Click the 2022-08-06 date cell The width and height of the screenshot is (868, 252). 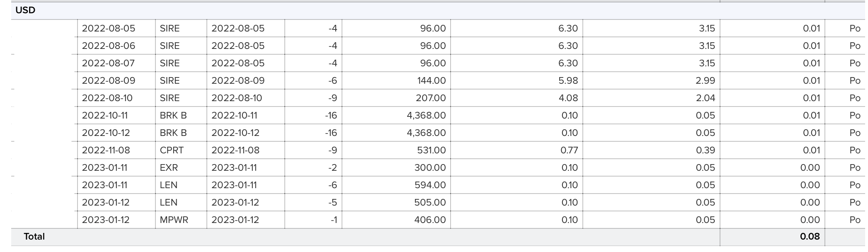tap(109, 46)
